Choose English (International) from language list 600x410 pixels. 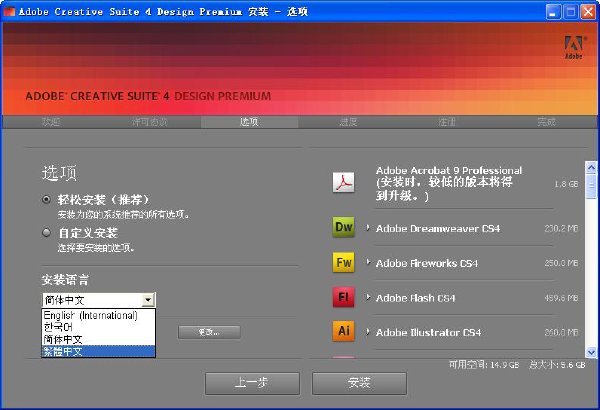[98, 315]
